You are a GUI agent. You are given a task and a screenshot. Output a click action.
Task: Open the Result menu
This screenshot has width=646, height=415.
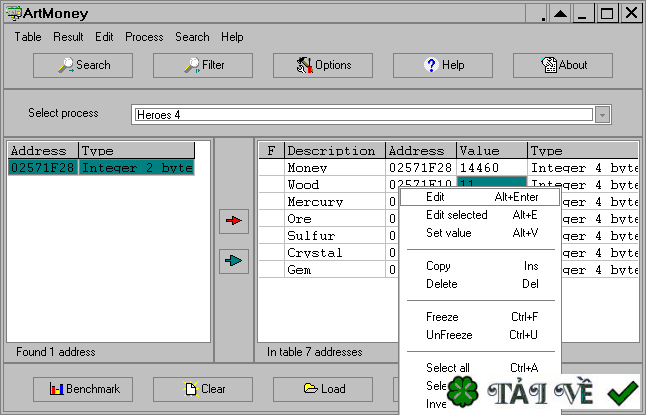(x=68, y=37)
